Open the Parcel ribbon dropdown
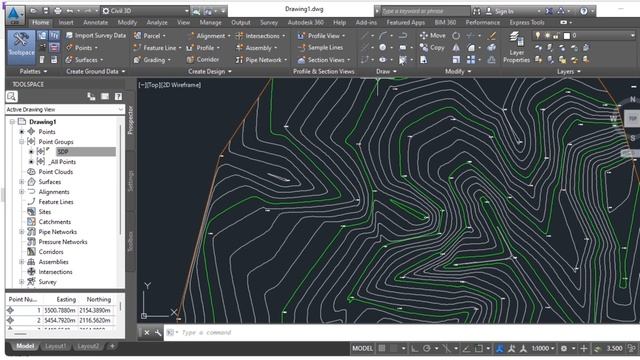 click(150, 36)
